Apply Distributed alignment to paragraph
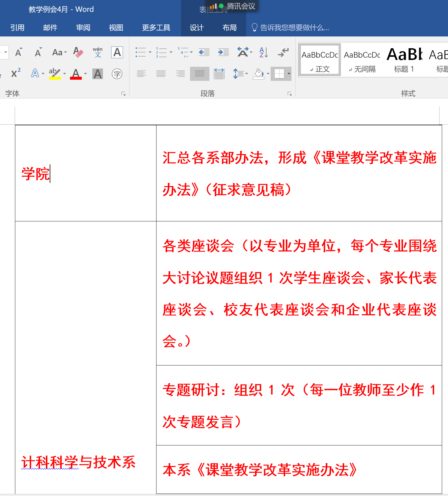The width and height of the screenshot is (448, 496). 219,74
